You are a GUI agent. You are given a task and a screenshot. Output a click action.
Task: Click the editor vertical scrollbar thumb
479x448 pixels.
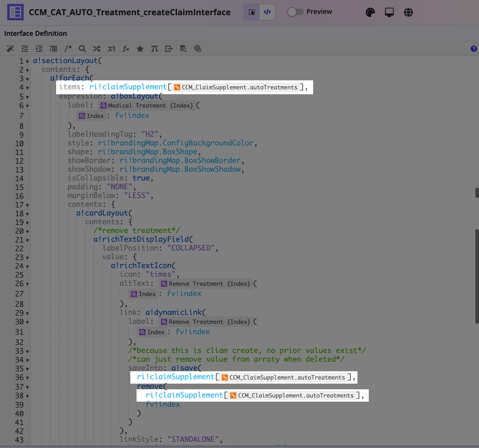(477, 276)
